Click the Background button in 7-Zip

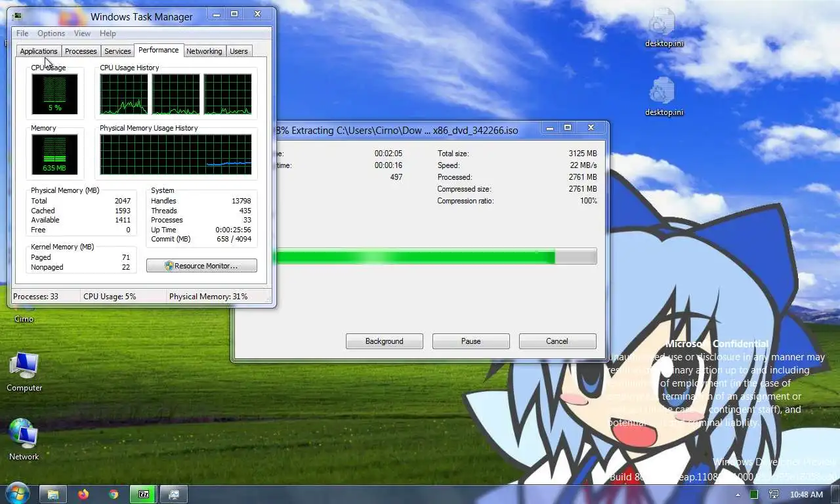[385, 341]
